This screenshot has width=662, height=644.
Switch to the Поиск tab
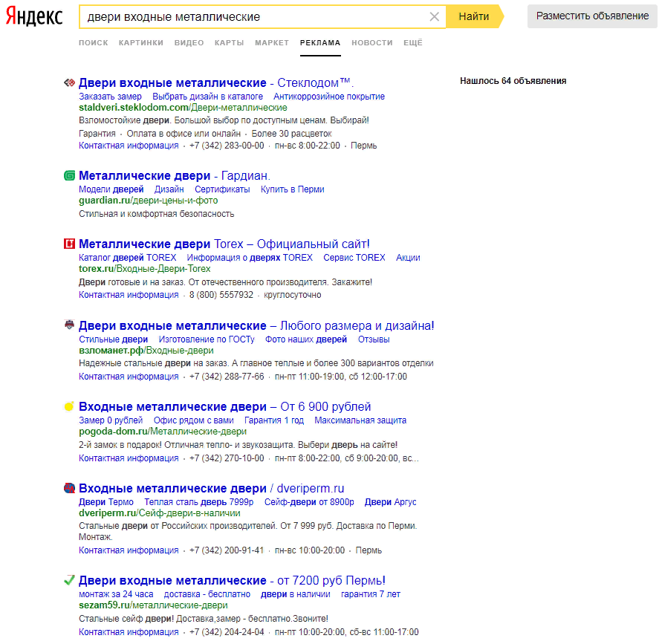[94, 42]
